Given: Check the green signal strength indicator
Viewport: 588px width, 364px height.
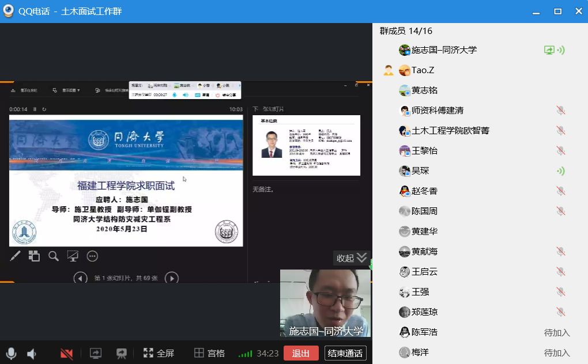Looking at the screenshot, I should 245,353.
